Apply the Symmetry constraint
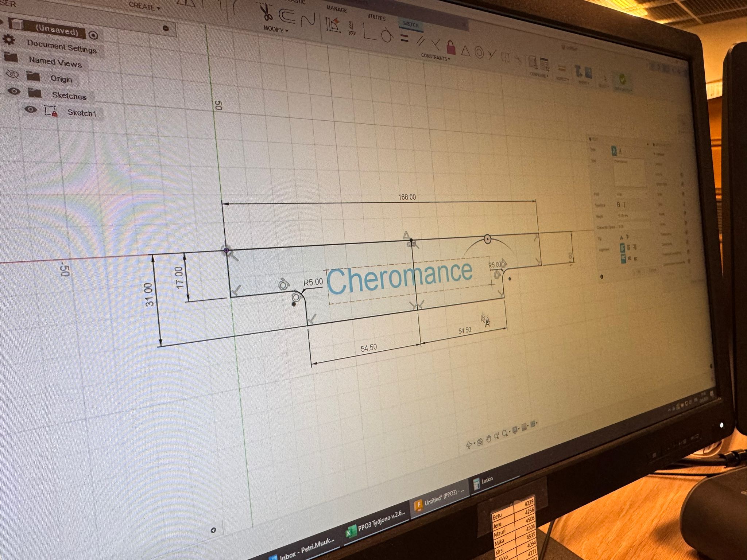Screen dimensions: 747x560 (x=506, y=58)
